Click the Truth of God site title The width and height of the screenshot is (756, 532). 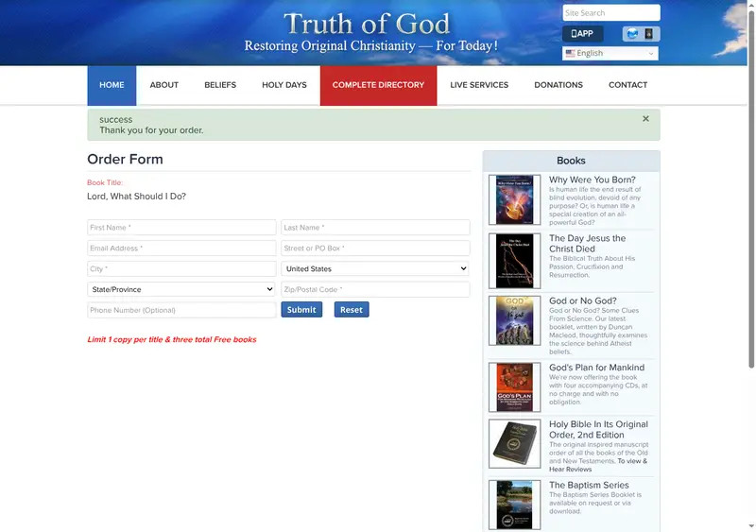coord(367,24)
